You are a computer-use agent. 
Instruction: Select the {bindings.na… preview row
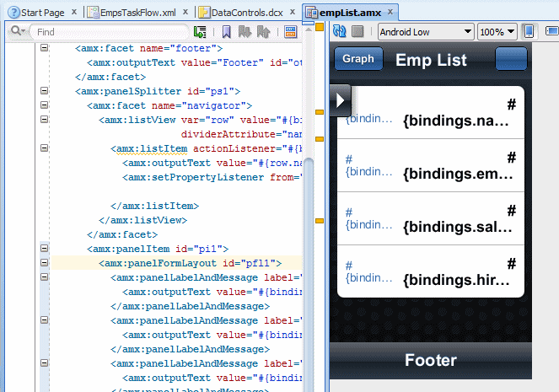tap(431, 113)
